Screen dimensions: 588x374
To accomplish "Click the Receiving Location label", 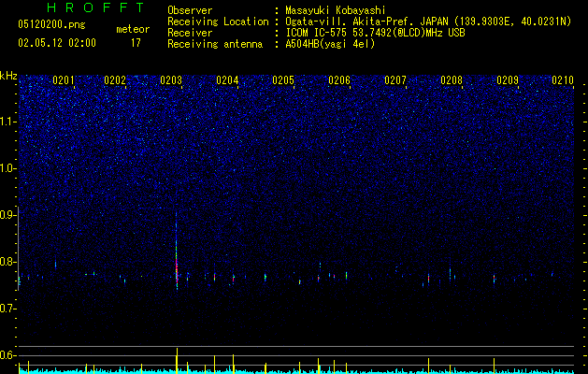I will pos(218,22).
